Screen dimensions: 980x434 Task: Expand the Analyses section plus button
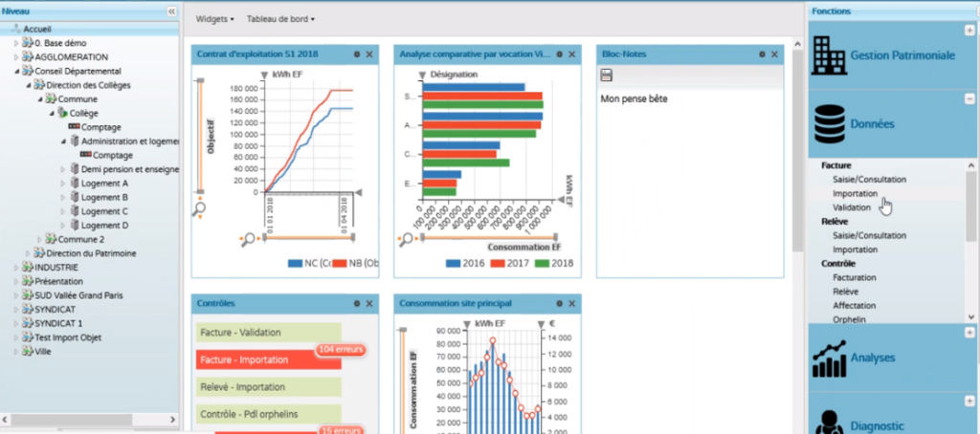(x=969, y=333)
